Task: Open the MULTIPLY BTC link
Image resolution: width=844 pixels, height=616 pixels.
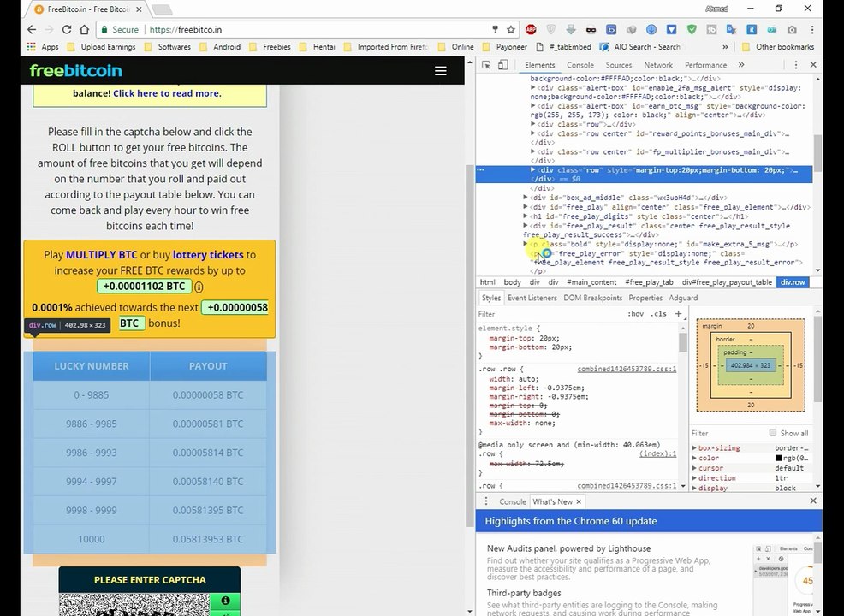Action: [102, 254]
